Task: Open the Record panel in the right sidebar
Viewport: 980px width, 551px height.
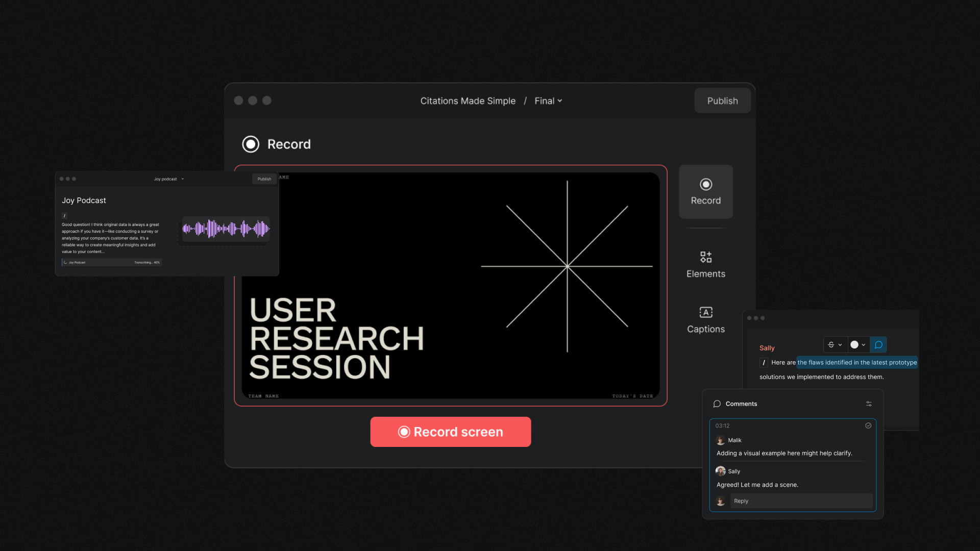Action: tap(706, 192)
